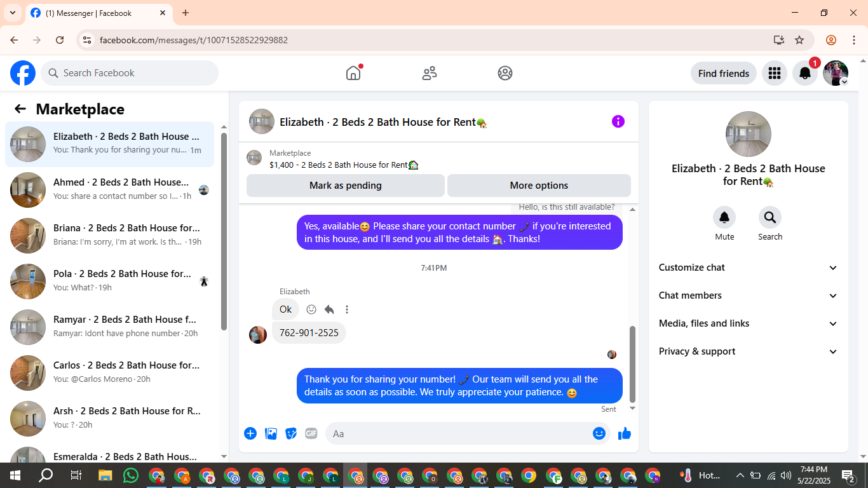This screenshot has width=868, height=488.
Task: Click the conversation information icon
Action: [618, 121]
